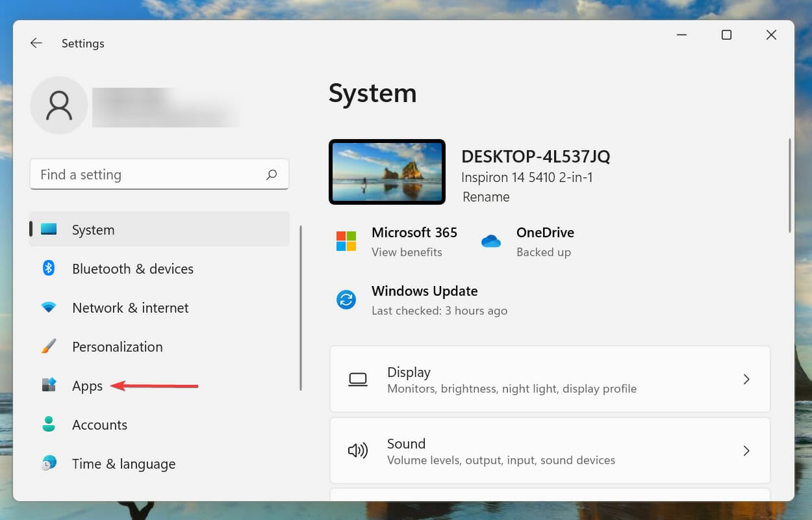
Task: Click the DESKTOP-4L537JQ device name
Action: pyautogui.click(x=536, y=157)
